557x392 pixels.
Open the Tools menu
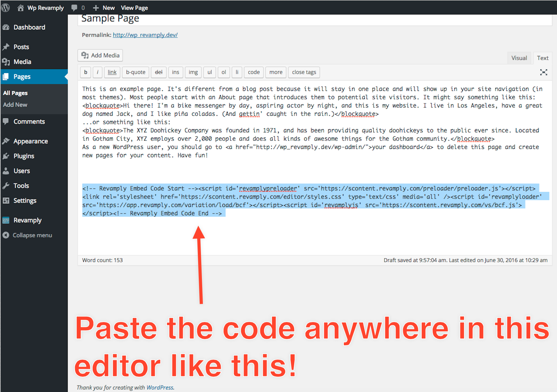(34, 186)
